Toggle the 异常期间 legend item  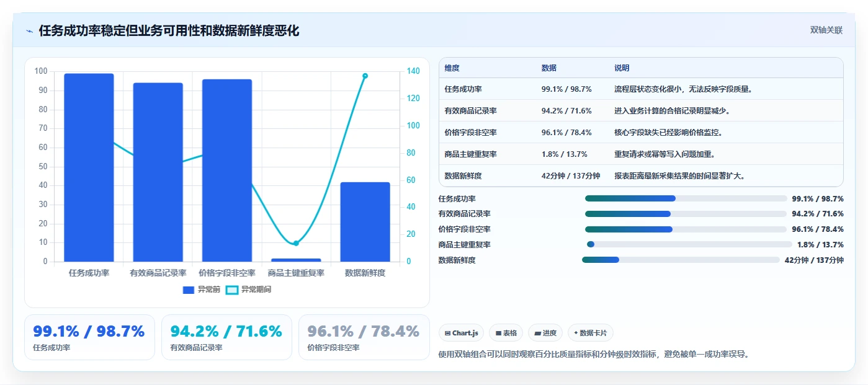[248, 290]
